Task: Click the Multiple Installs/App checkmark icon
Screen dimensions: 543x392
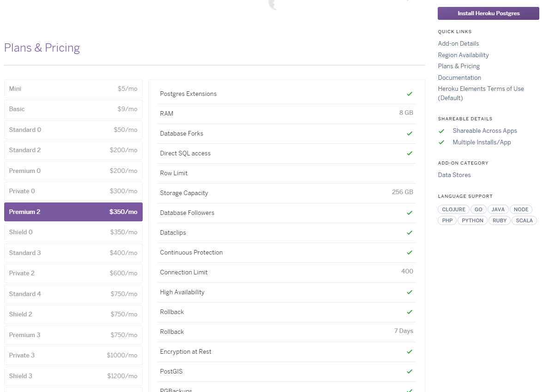Action: [441, 143]
